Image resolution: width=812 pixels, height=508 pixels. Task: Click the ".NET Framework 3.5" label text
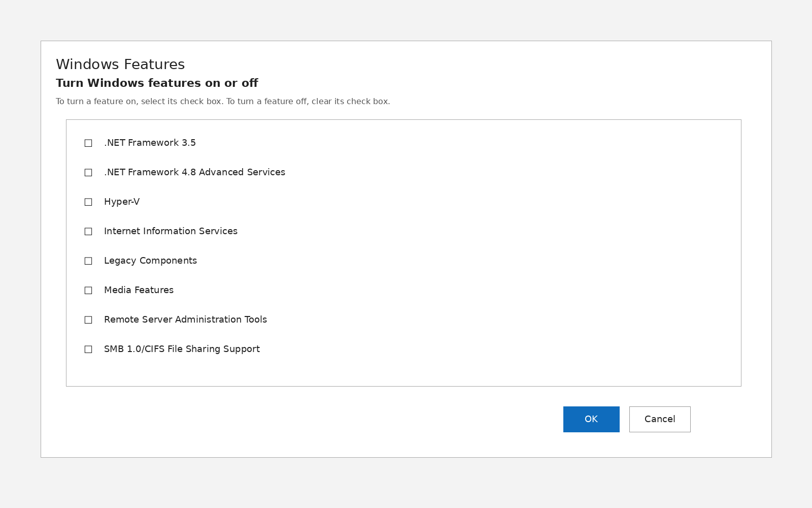(x=150, y=143)
